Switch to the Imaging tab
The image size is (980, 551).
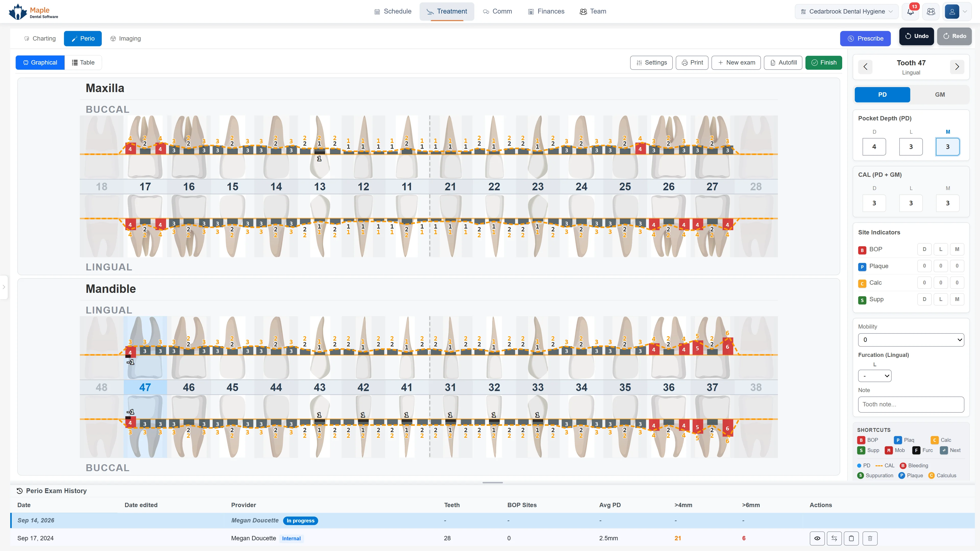coord(126,39)
